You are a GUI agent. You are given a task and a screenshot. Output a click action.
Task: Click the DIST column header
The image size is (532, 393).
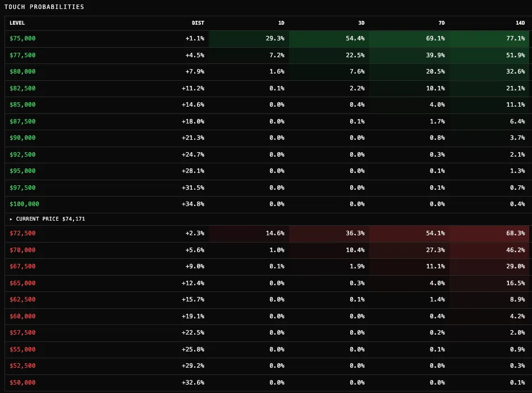198,23
